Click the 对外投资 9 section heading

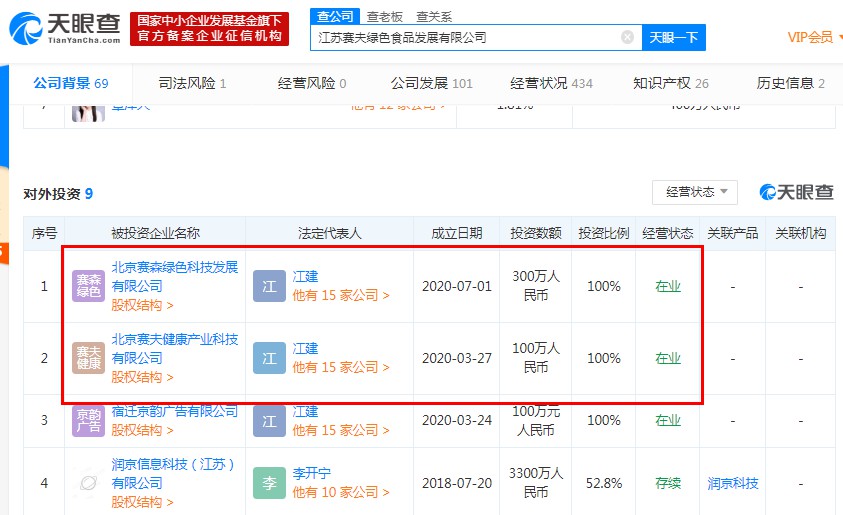[58, 194]
